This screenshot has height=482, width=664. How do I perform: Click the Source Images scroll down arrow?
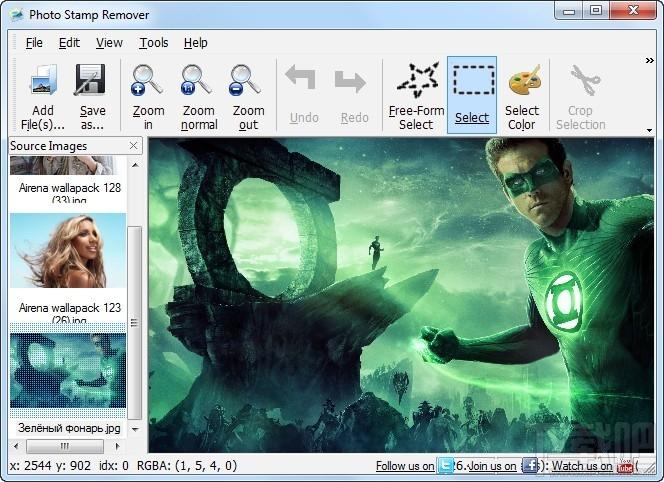point(135,429)
